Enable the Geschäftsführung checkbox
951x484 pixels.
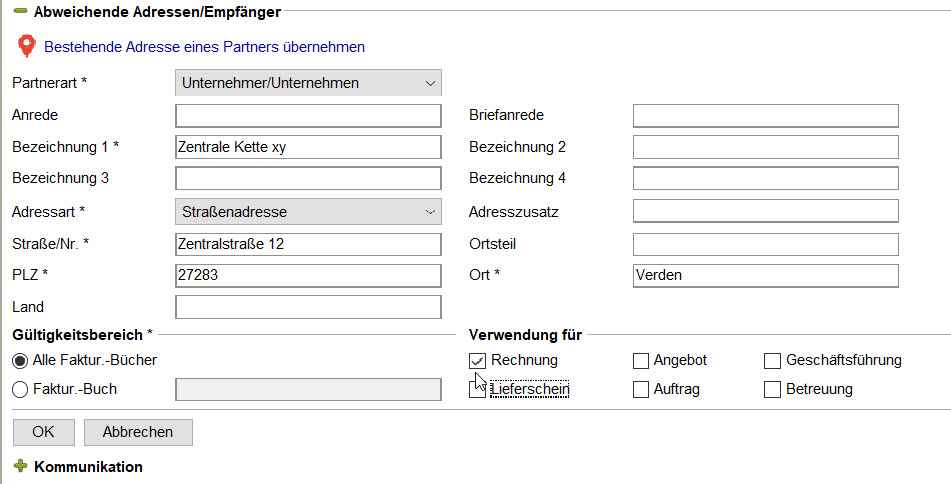pos(772,361)
